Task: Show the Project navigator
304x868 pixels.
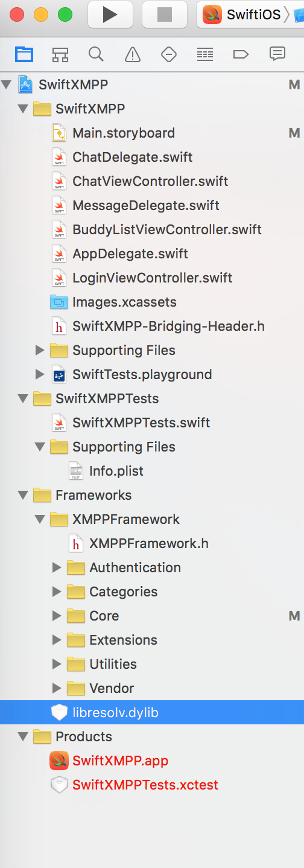Action: 24,54
